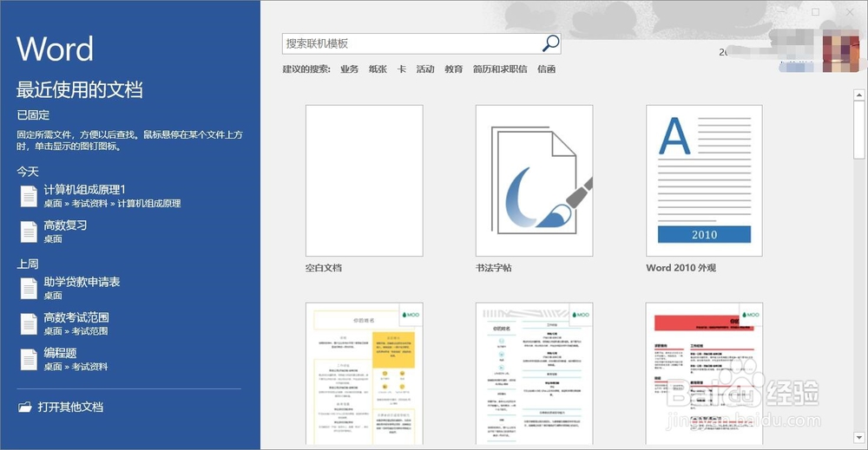Select suggested search 教育

tap(453, 69)
